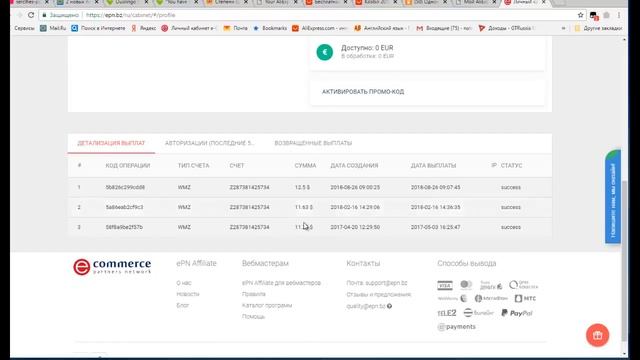Open the Входящие Gmail bookmark

coord(444,28)
